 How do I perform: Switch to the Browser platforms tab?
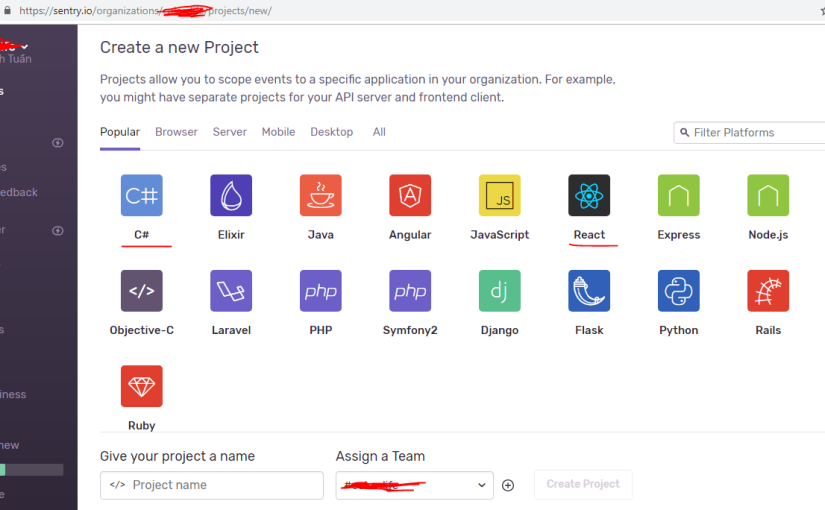pyautogui.click(x=176, y=132)
